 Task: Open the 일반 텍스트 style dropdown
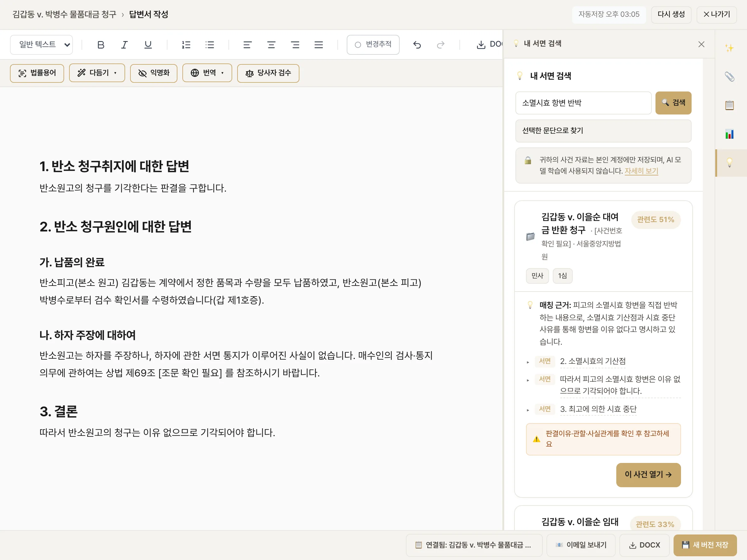pyautogui.click(x=41, y=44)
